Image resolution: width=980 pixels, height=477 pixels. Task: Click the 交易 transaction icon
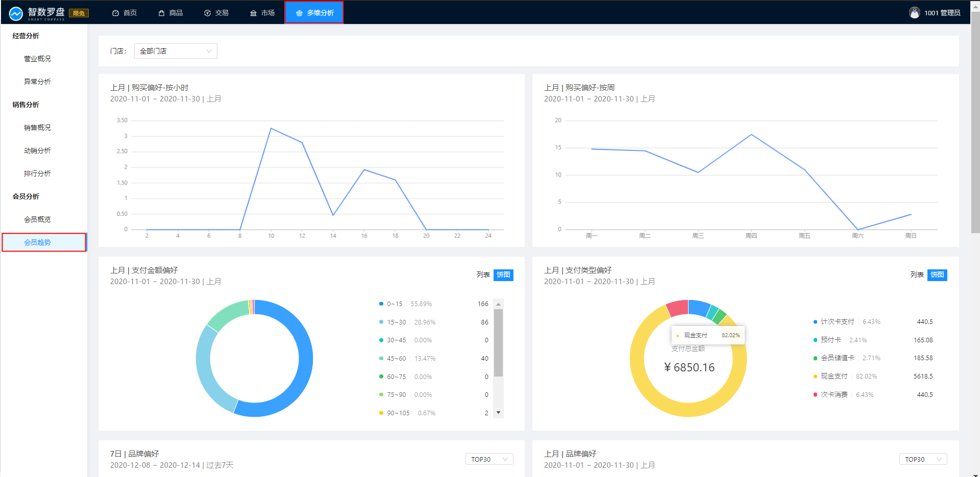[x=207, y=13]
